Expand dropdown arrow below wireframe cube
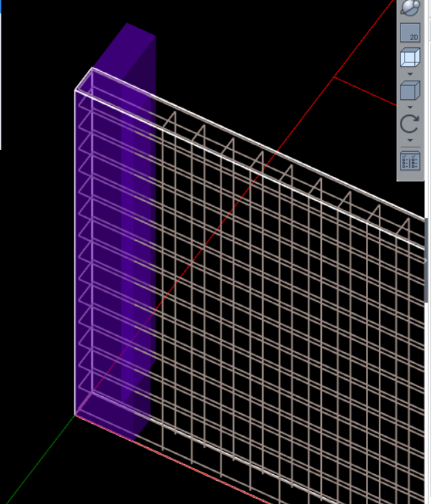Screen dimensions: 431x504 tap(410, 73)
